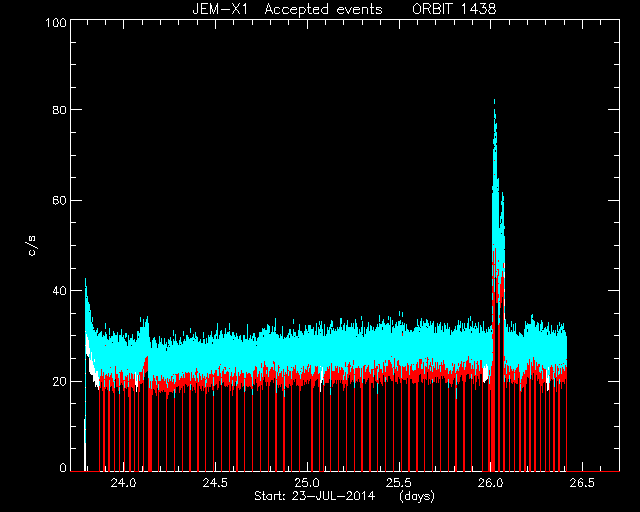Click the 25.0 x-axis tick label

(x=307, y=483)
